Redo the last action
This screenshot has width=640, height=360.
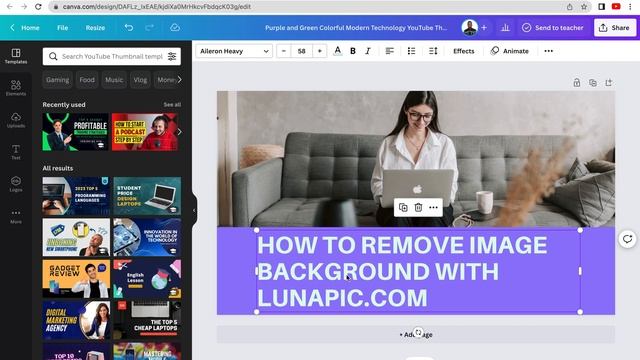(150, 28)
